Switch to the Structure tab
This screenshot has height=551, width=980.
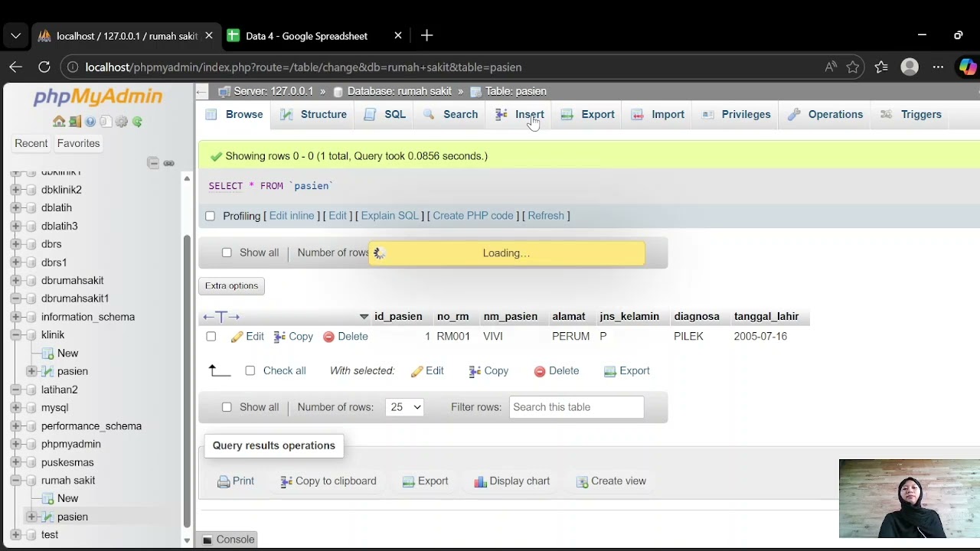[314, 115]
